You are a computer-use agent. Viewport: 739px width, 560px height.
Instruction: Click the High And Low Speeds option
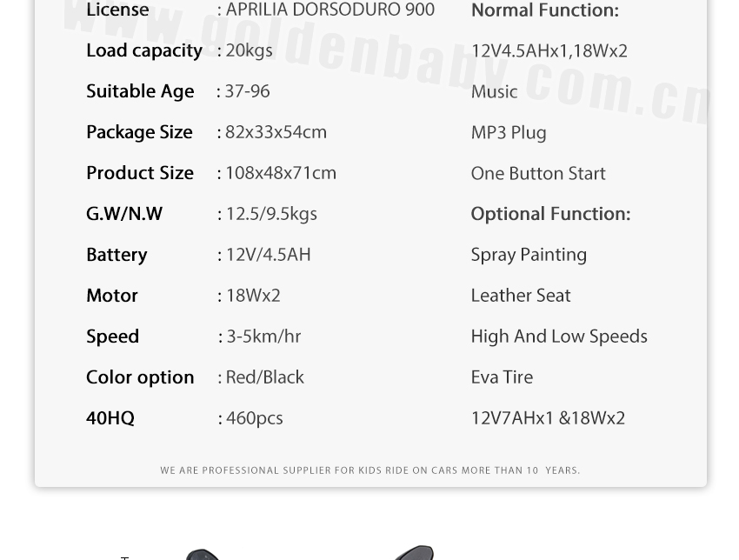pos(559,337)
